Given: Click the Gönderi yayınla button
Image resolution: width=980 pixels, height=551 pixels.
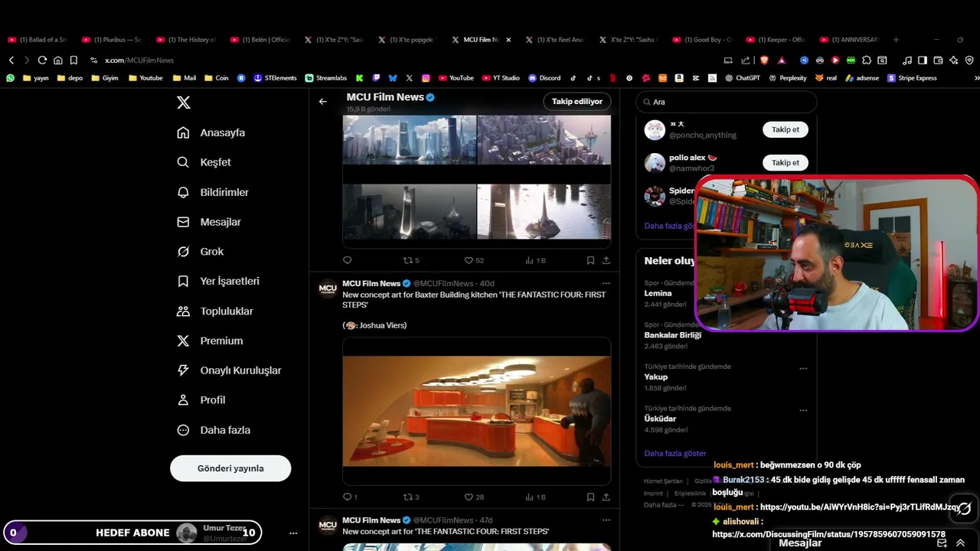Looking at the screenshot, I should pyautogui.click(x=230, y=468).
